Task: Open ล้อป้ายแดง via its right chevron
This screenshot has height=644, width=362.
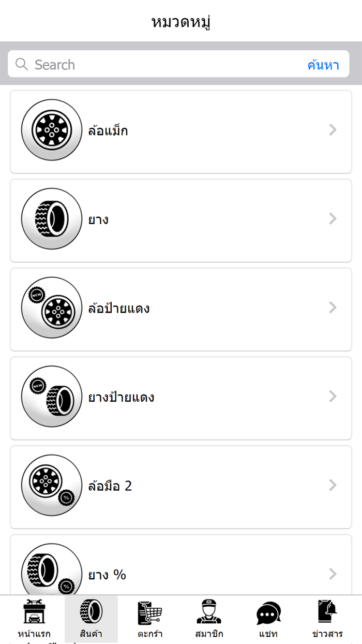Action: tap(333, 308)
